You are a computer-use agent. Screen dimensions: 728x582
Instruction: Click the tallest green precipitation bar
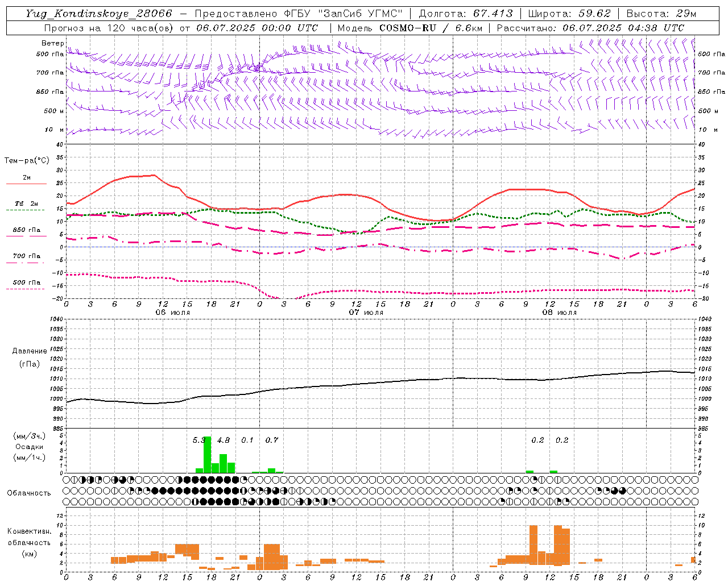coord(208,455)
